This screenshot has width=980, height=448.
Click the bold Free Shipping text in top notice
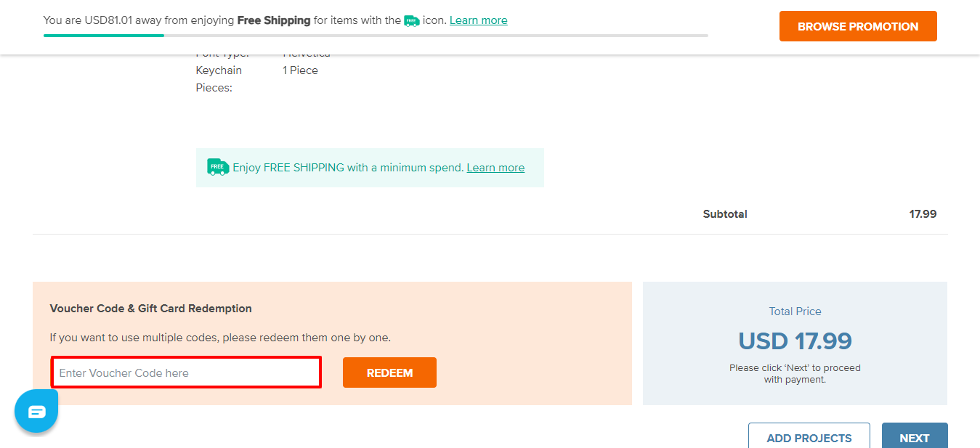274,20
